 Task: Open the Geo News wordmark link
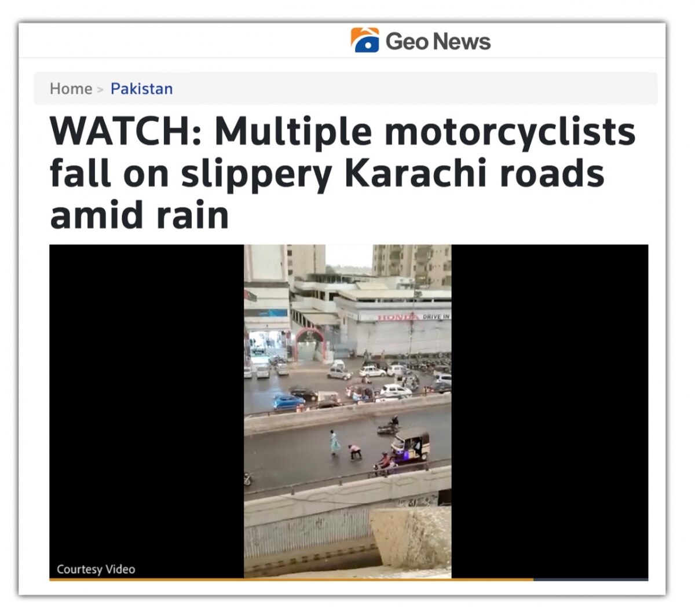tap(438, 41)
